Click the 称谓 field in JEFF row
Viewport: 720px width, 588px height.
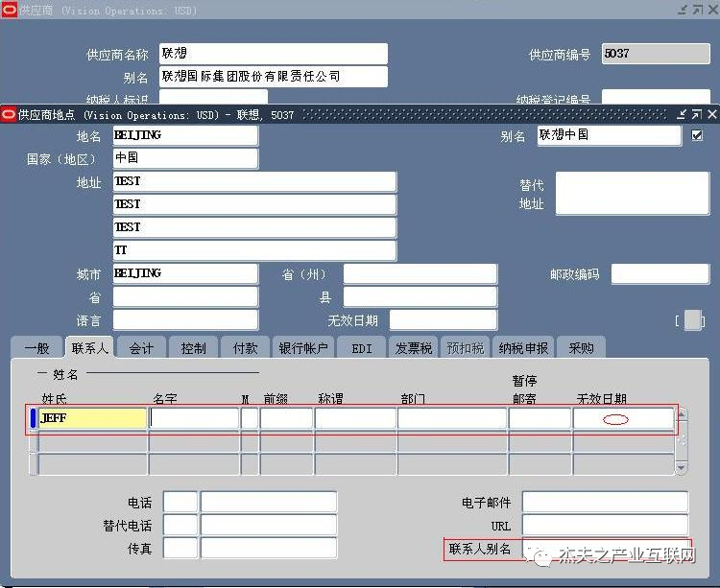pyautogui.click(x=355, y=418)
